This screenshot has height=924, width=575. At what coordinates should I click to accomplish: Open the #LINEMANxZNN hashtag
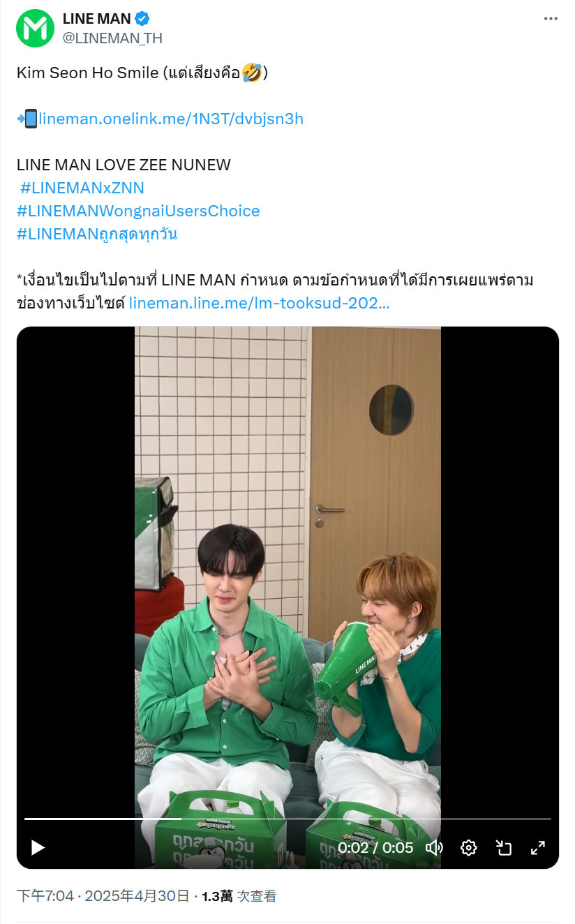coord(82,188)
